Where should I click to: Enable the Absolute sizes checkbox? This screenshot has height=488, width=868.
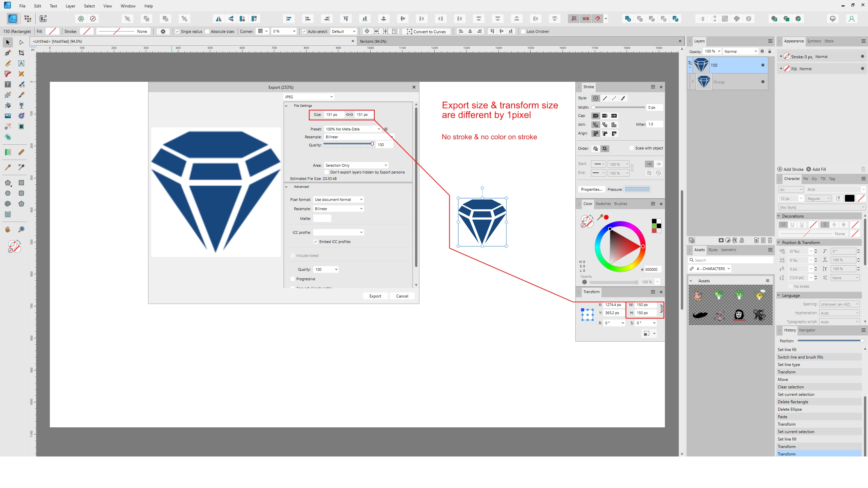[207, 32]
